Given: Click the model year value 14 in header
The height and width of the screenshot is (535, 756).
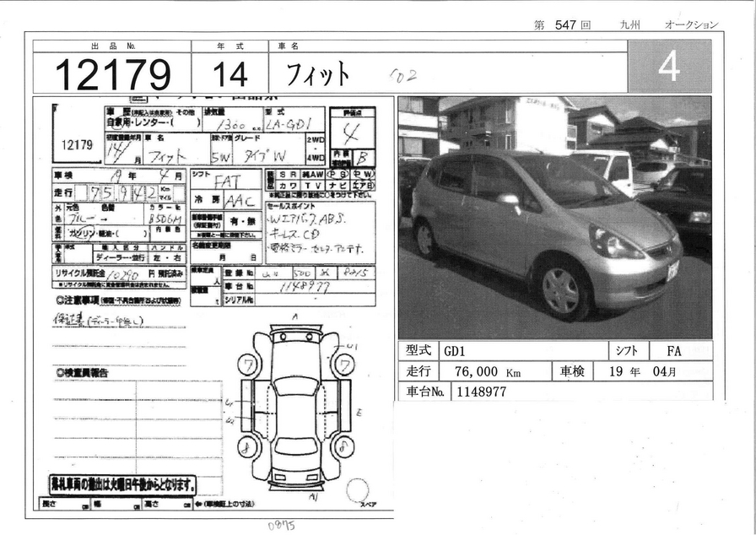Looking at the screenshot, I should point(230,75).
